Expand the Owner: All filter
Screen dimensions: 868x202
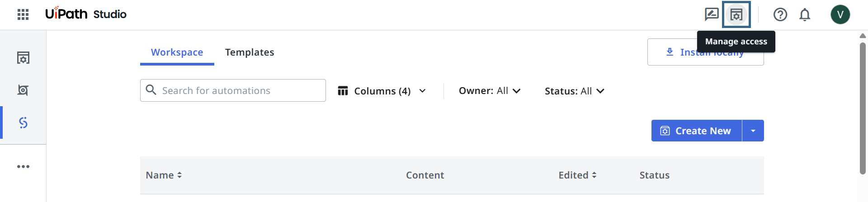pyautogui.click(x=490, y=91)
